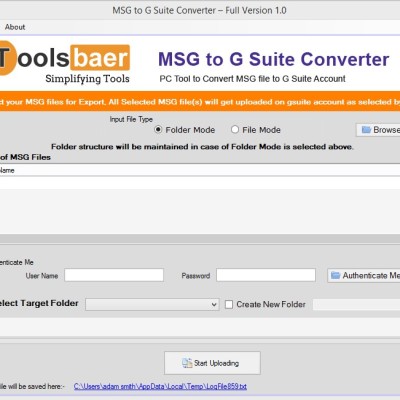Open the About menu
The image size is (400, 400).
15,27
